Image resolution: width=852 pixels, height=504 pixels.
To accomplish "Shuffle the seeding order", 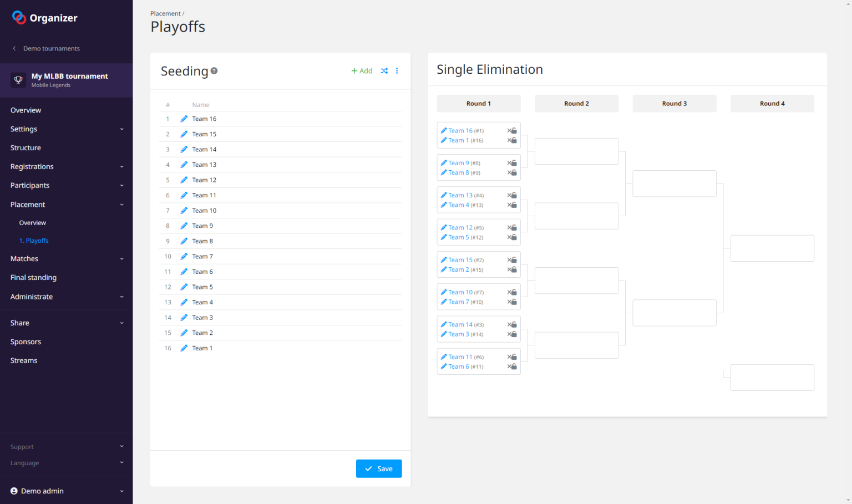I will point(384,71).
